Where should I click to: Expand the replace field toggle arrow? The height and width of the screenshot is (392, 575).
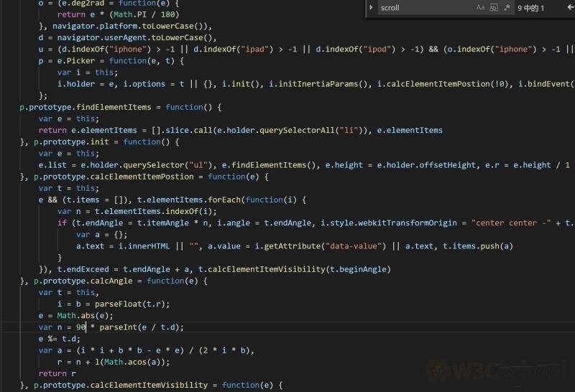click(x=371, y=8)
